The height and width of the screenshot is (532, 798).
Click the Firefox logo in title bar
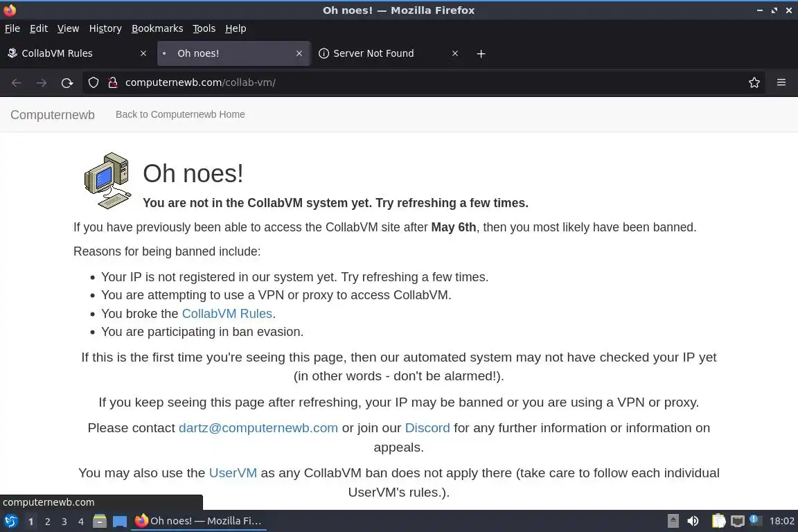(10, 10)
